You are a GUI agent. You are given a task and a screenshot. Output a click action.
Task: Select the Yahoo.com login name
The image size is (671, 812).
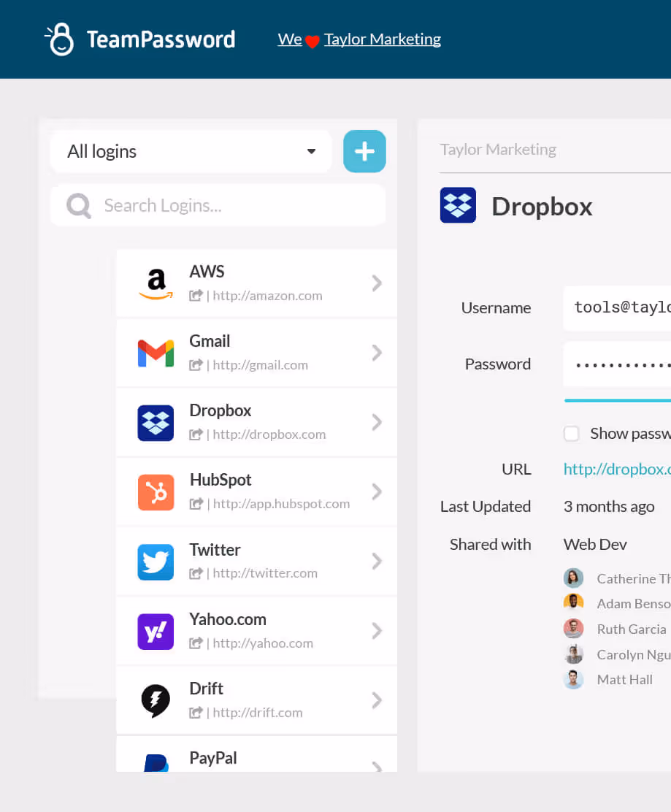coord(228,618)
